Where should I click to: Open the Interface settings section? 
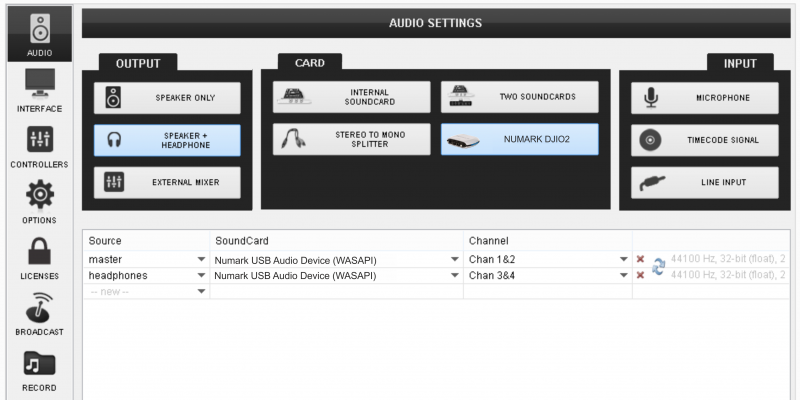pyautogui.click(x=39, y=90)
